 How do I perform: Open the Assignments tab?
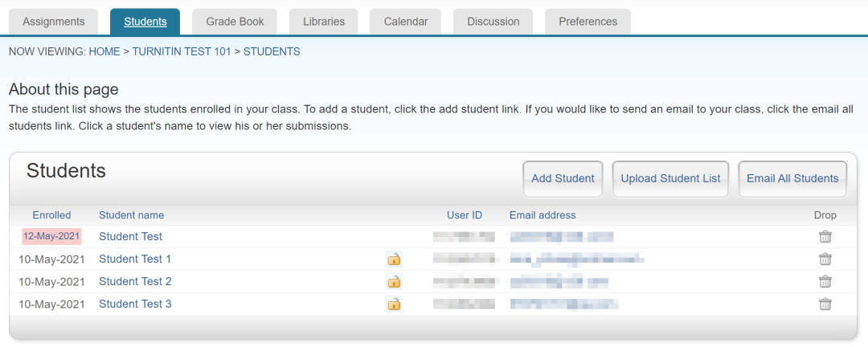[x=53, y=22]
